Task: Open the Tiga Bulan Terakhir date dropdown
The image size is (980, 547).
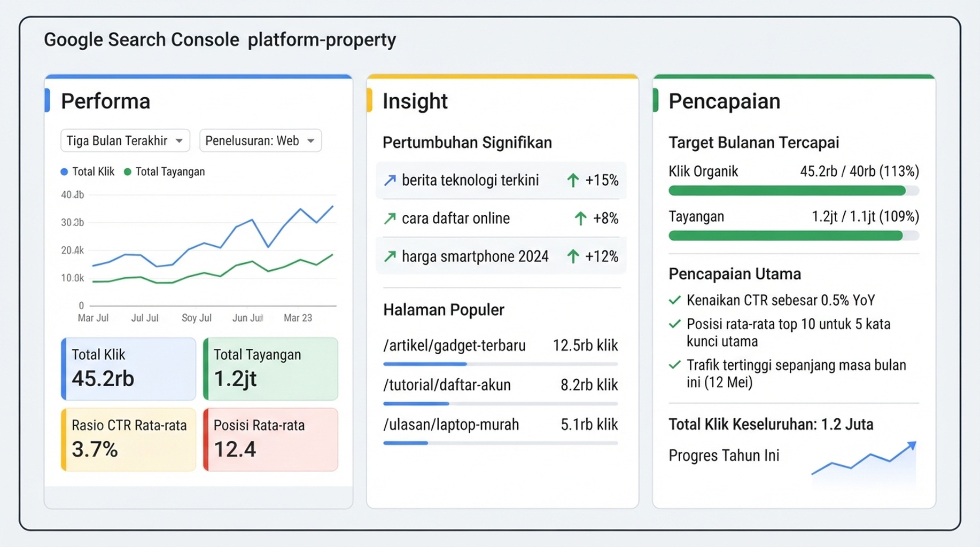Action: (125, 140)
